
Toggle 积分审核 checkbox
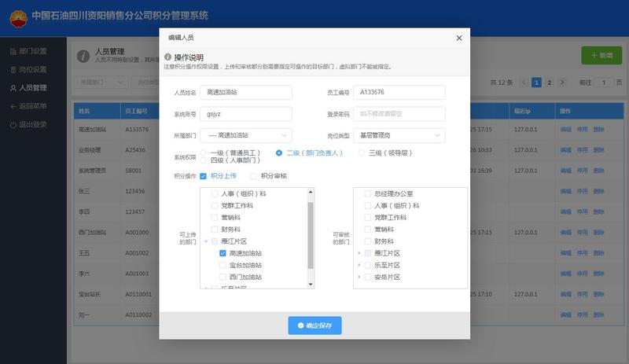253,176
